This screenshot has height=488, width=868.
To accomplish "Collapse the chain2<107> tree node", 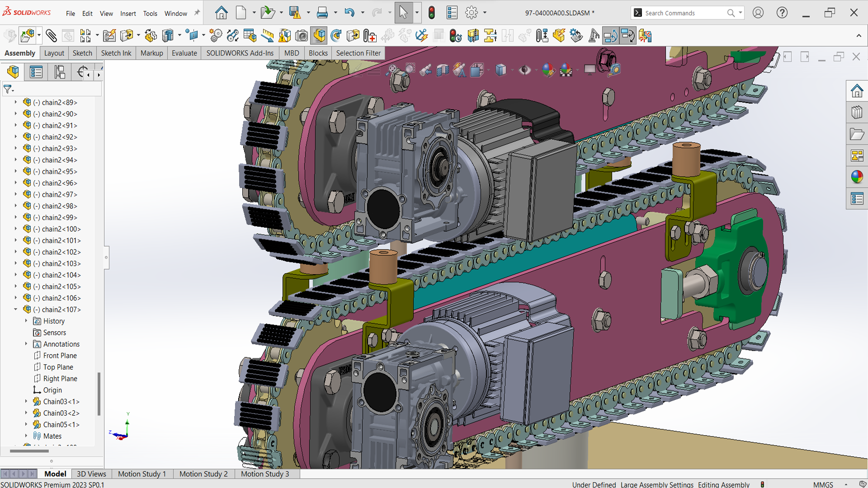I will click(x=16, y=310).
